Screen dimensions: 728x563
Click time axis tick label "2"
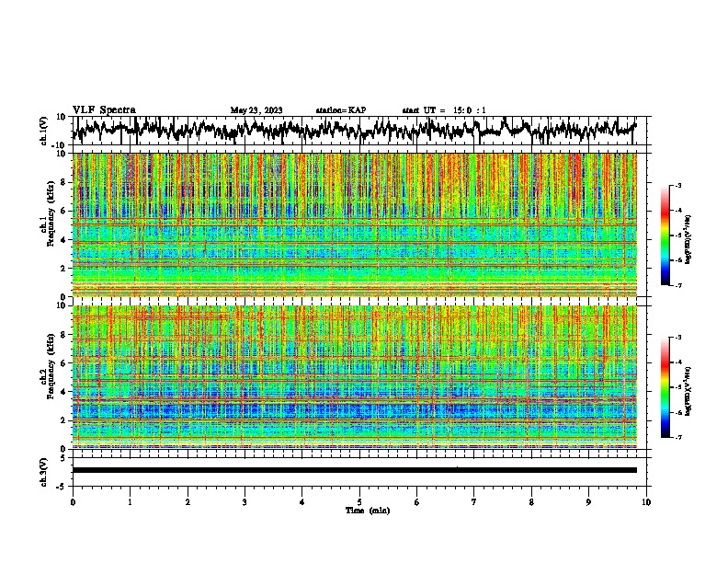(188, 502)
